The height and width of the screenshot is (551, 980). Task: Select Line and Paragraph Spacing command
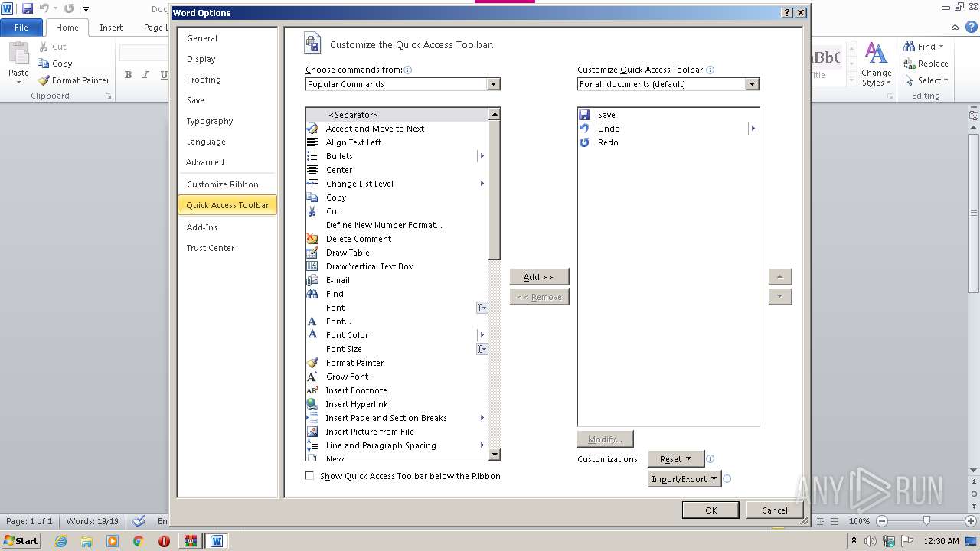pyautogui.click(x=397, y=445)
